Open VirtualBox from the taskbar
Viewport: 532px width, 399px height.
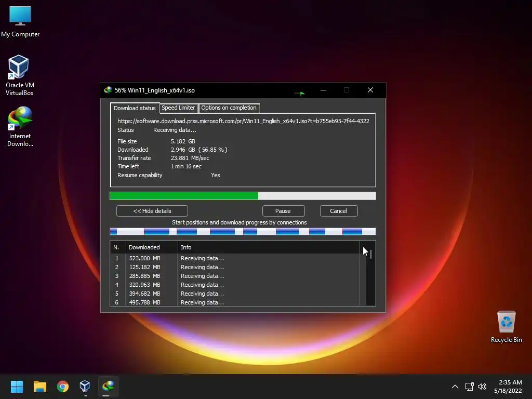(x=85, y=387)
